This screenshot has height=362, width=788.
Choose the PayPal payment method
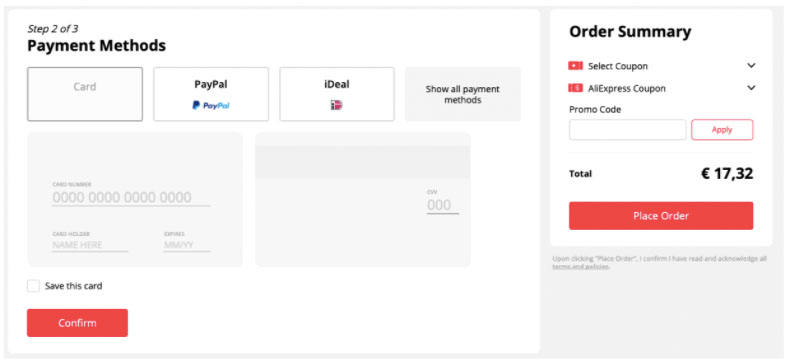click(211, 94)
